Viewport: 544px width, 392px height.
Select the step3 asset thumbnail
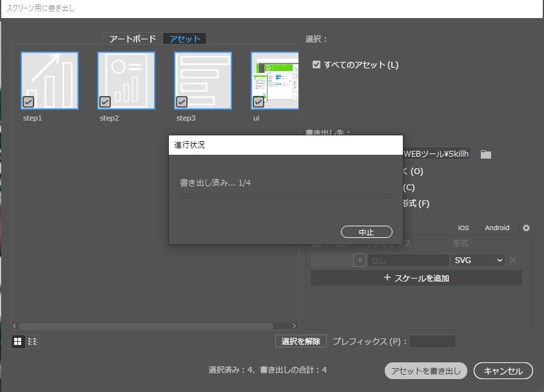[x=203, y=81]
